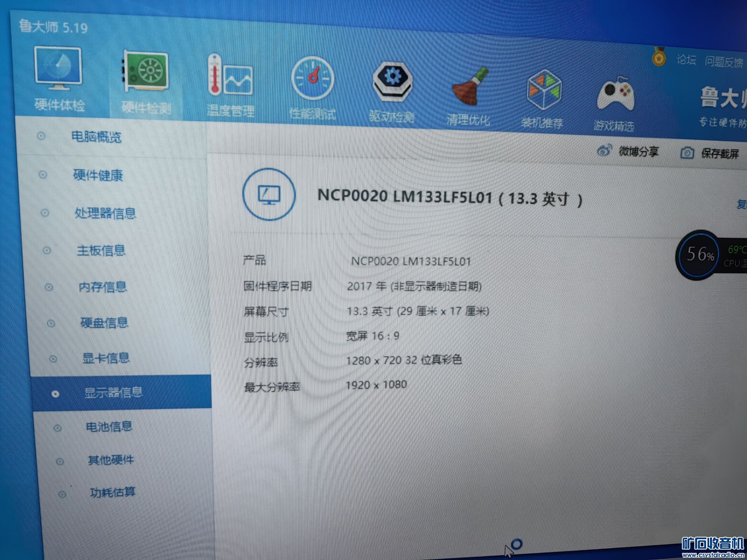Screen dimensions: 747x560
Task: Select 主板信息 in sidebar
Action: pos(101,250)
